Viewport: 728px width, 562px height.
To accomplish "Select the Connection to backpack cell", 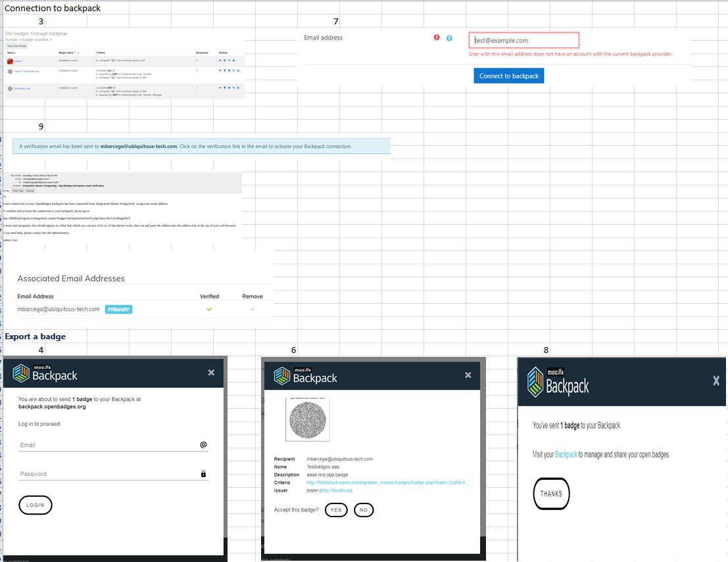I will 52,8.
